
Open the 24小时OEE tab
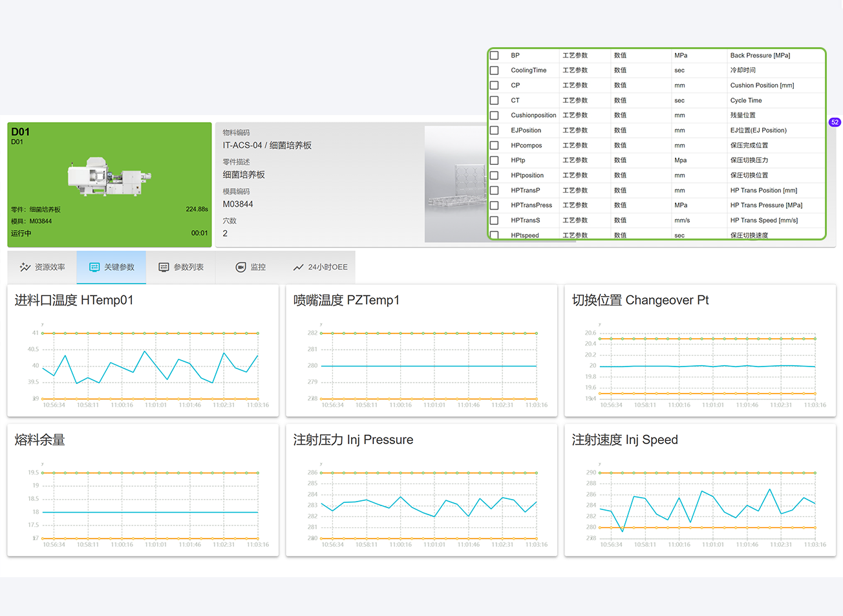[320, 267]
